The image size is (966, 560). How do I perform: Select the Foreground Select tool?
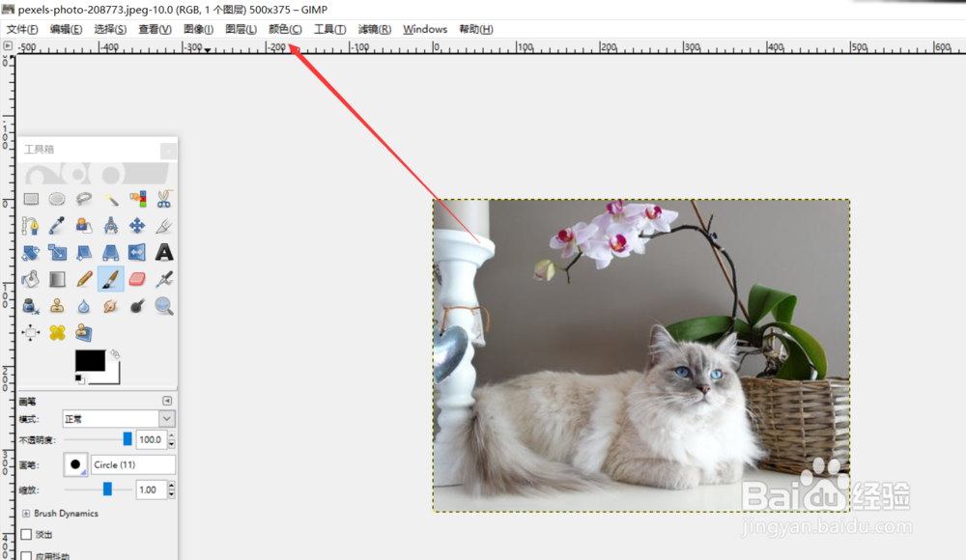(x=84, y=226)
